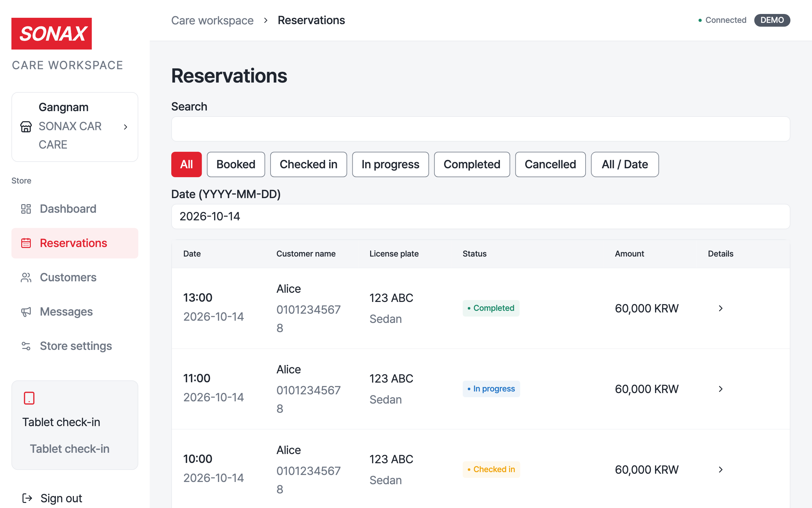Go to Care workspace breadcrumb

[x=213, y=21]
